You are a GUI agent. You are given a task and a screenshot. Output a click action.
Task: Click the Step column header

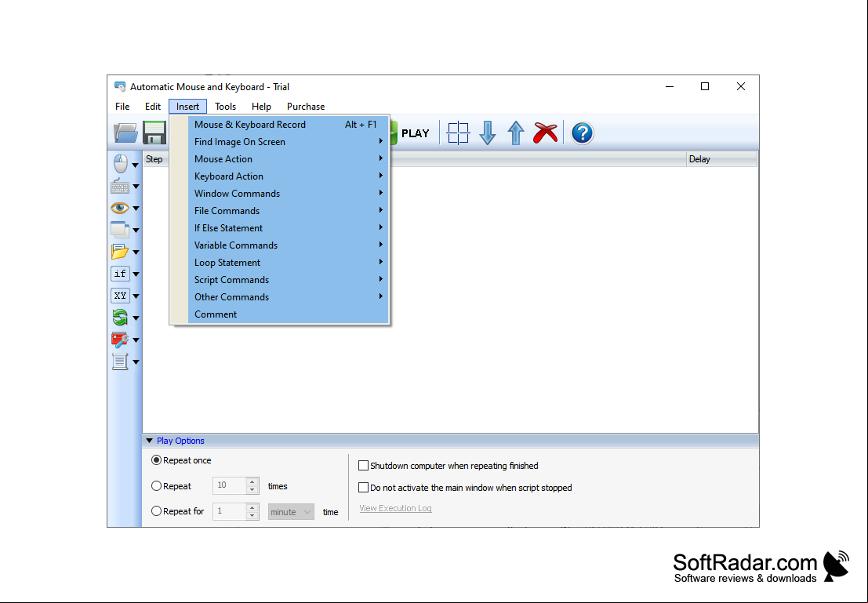click(x=154, y=159)
